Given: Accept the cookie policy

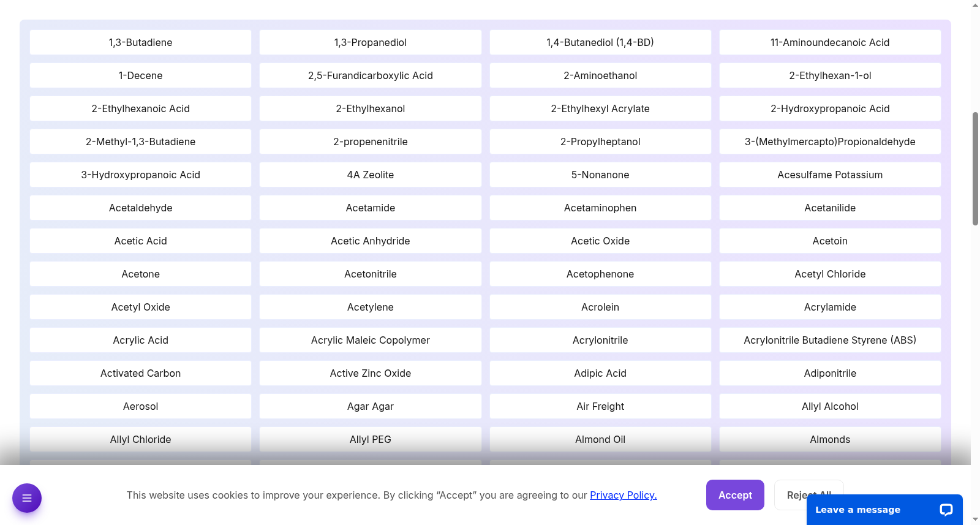Looking at the screenshot, I should coord(735,495).
